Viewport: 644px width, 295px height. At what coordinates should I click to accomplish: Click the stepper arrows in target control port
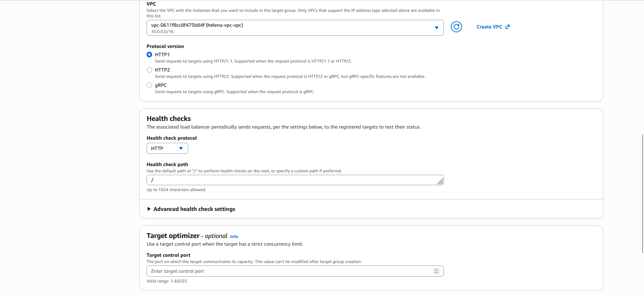tap(436, 271)
